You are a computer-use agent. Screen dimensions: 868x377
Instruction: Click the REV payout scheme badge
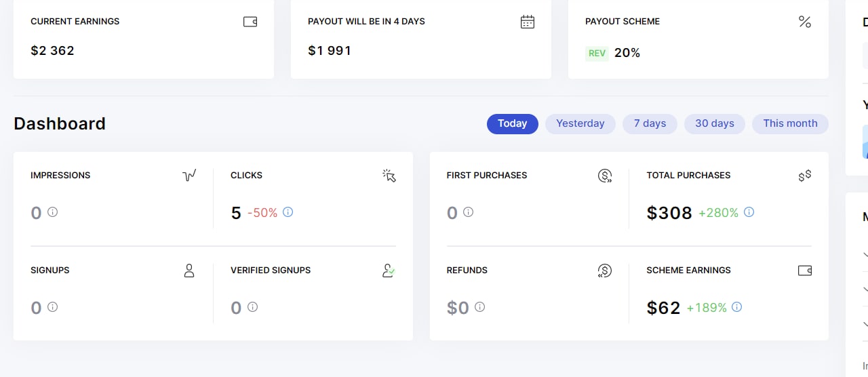coord(597,53)
